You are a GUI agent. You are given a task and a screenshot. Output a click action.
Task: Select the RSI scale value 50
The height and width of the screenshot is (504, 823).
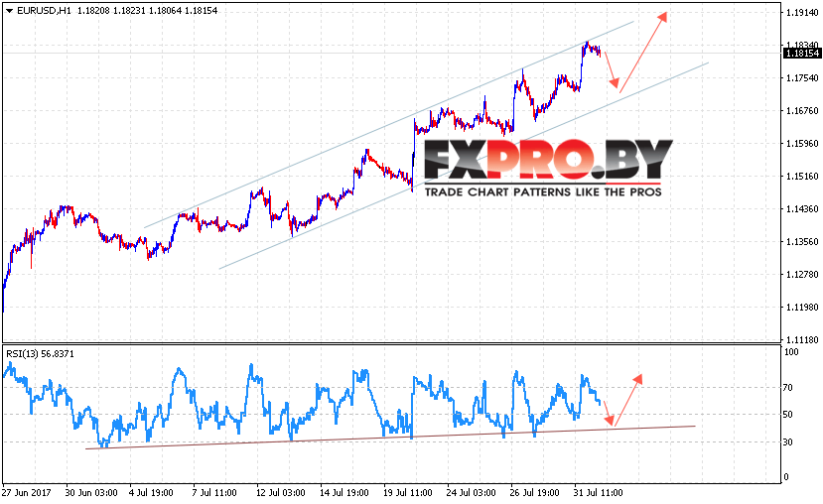[x=788, y=415]
